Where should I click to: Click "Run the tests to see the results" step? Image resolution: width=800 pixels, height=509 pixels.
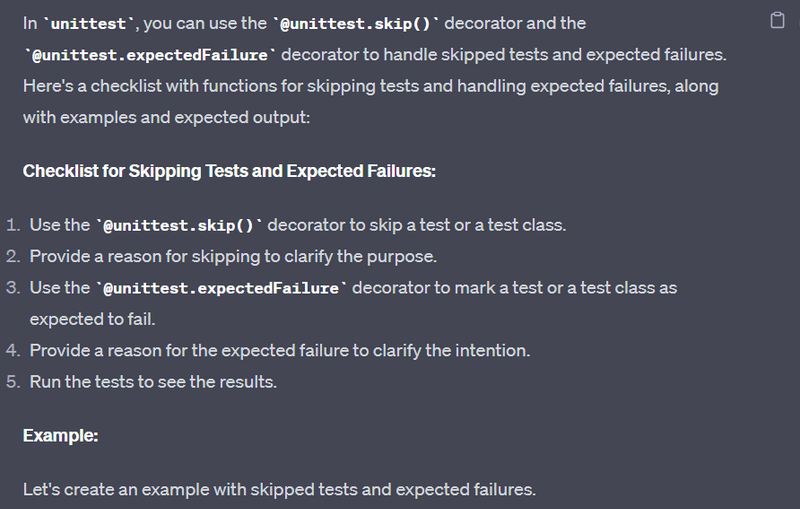click(153, 382)
